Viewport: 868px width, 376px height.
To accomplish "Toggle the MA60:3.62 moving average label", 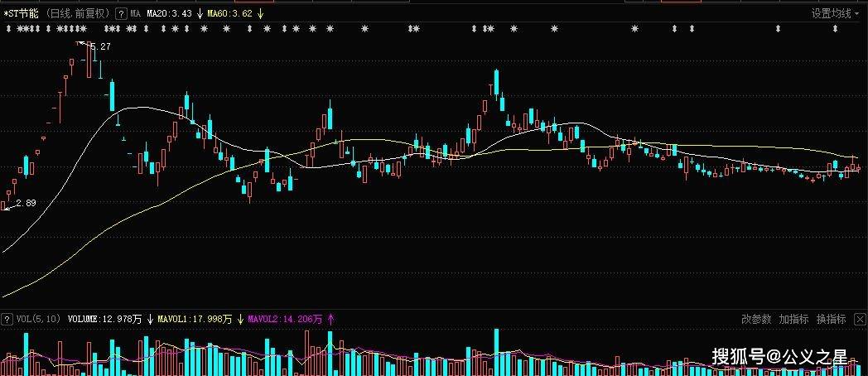I will tap(229, 13).
